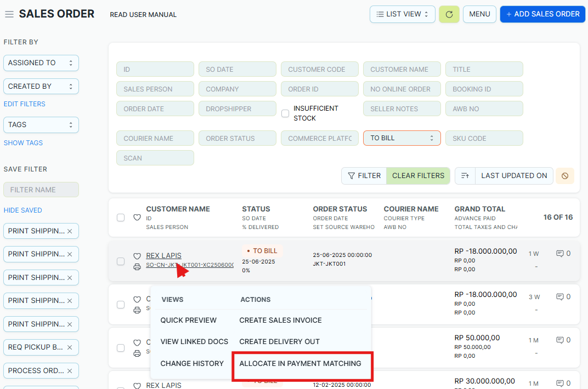
Task: Open SO-CN-JKT-JKT001 order ID link
Action: [x=190, y=265]
